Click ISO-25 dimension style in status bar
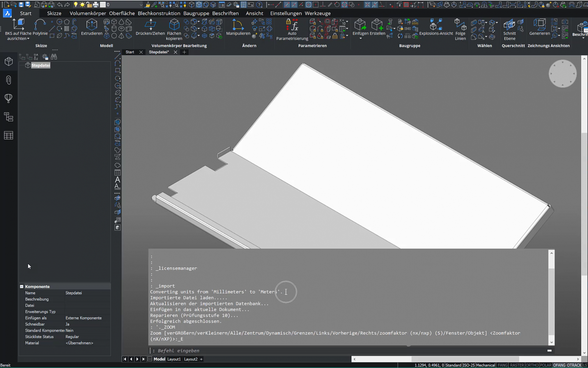The image size is (588, 368). pos(469,365)
